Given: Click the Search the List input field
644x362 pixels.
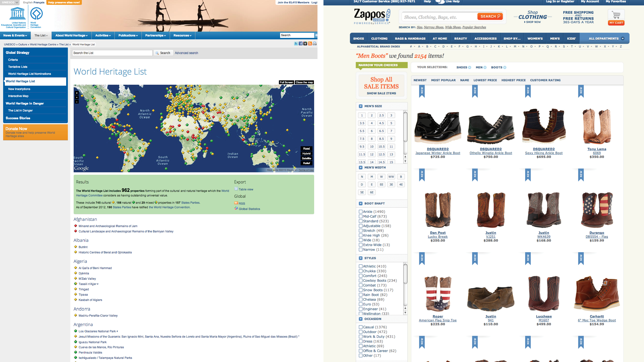Looking at the screenshot, I should tap(112, 53).
